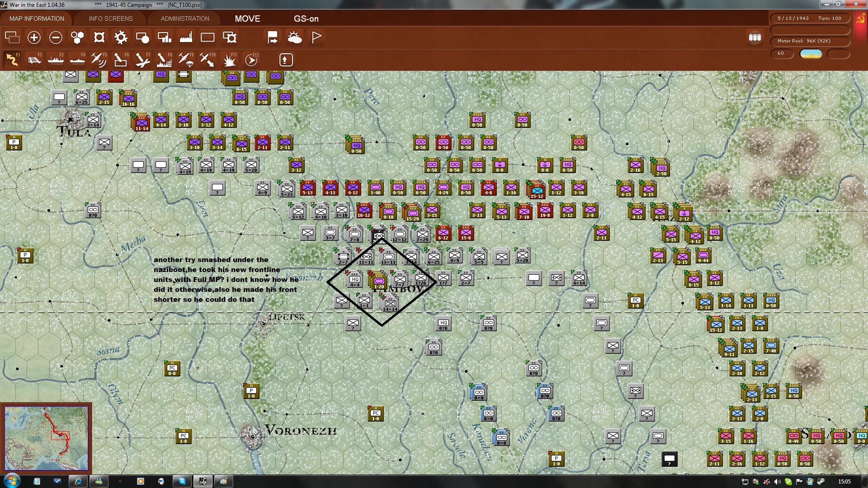Click the overlapping windows icon in top toolbar
This screenshot has height=488, width=868.
tap(12, 38)
